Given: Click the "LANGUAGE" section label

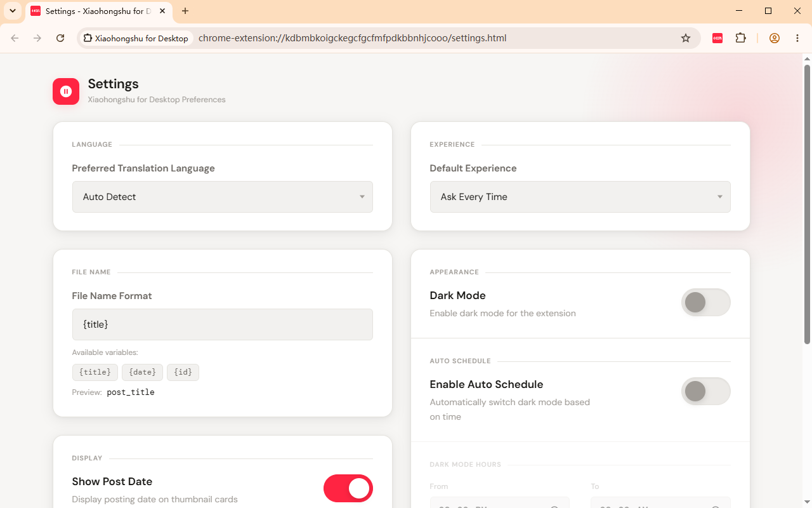Looking at the screenshot, I should tap(92, 145).
